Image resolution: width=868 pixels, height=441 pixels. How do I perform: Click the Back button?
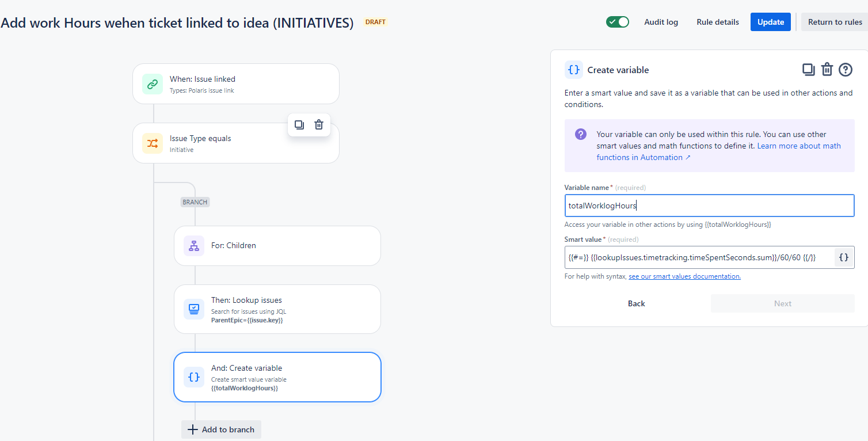[637, 303]
